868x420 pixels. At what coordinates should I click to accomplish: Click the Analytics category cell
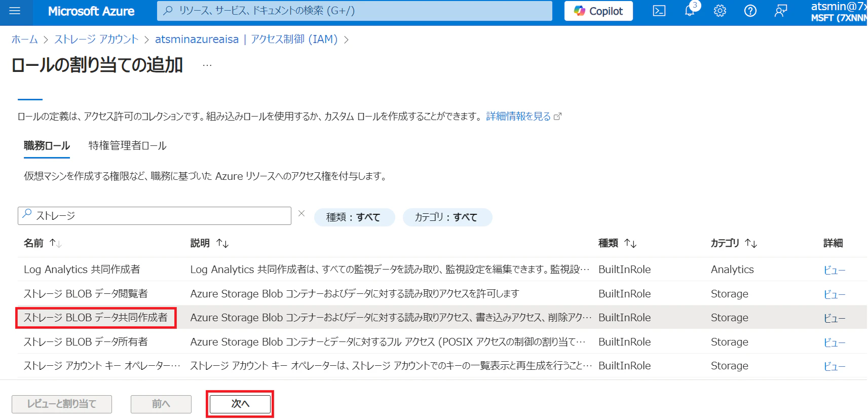[x=732, y=270]
